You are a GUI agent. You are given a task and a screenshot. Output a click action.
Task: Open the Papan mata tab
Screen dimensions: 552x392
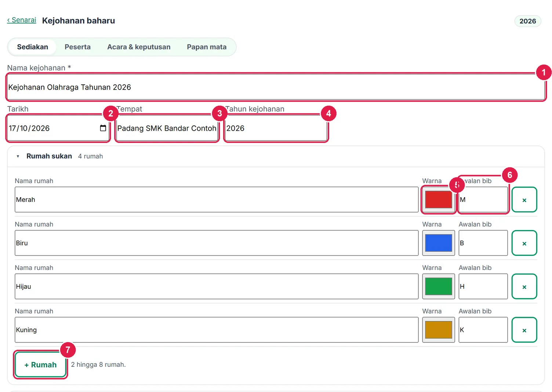pos(207,47)
